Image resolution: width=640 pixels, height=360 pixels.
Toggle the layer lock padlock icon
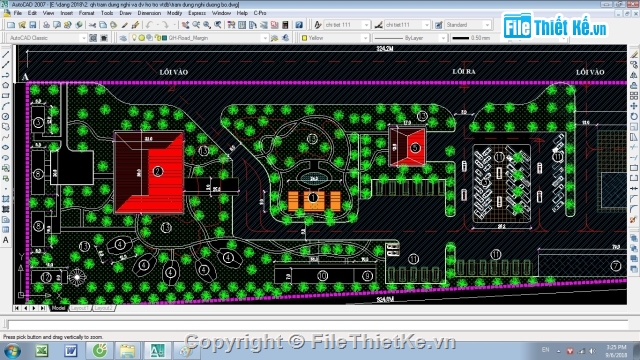(158, 38)
